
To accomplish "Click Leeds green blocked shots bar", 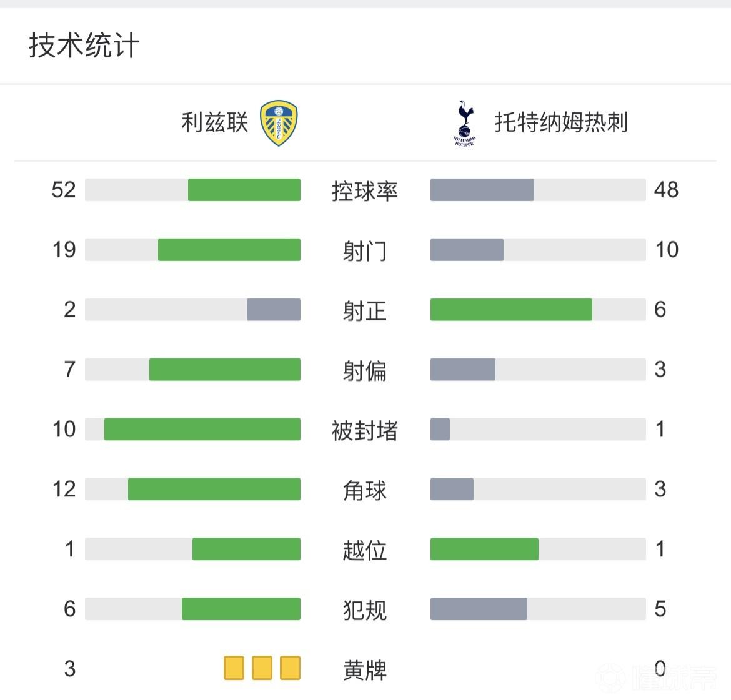I will coord(202,429).
